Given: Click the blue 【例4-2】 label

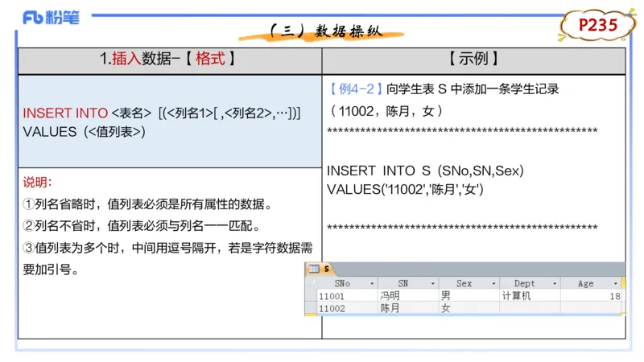Looking at the screenshot, I should (x=356, y=89).
